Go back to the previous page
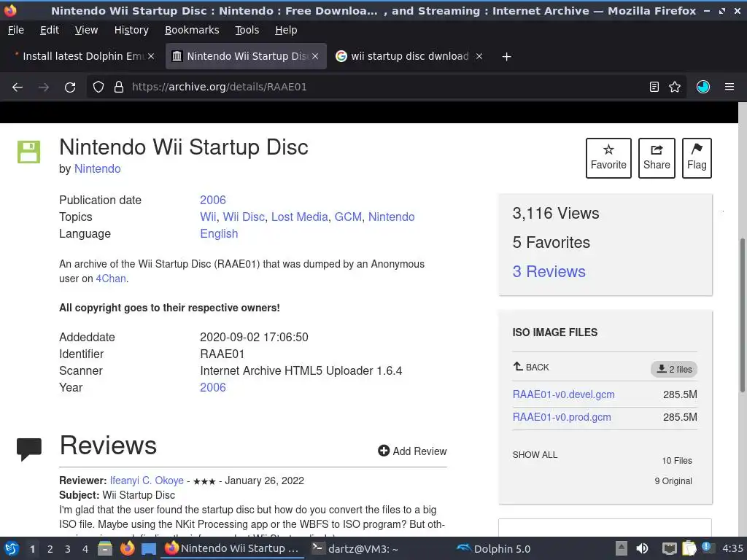Image resolution: width=747 pixels, height=560 pixels. coord(18,87)
